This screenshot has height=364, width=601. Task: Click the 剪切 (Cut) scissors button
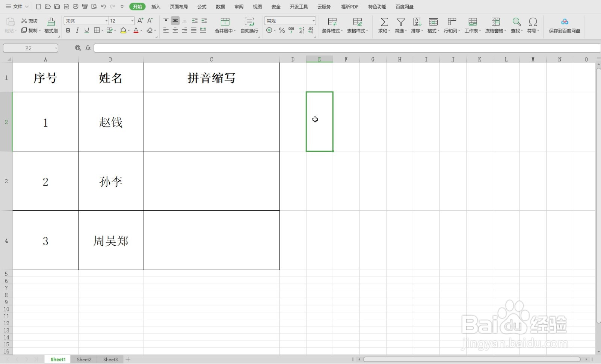29,21
